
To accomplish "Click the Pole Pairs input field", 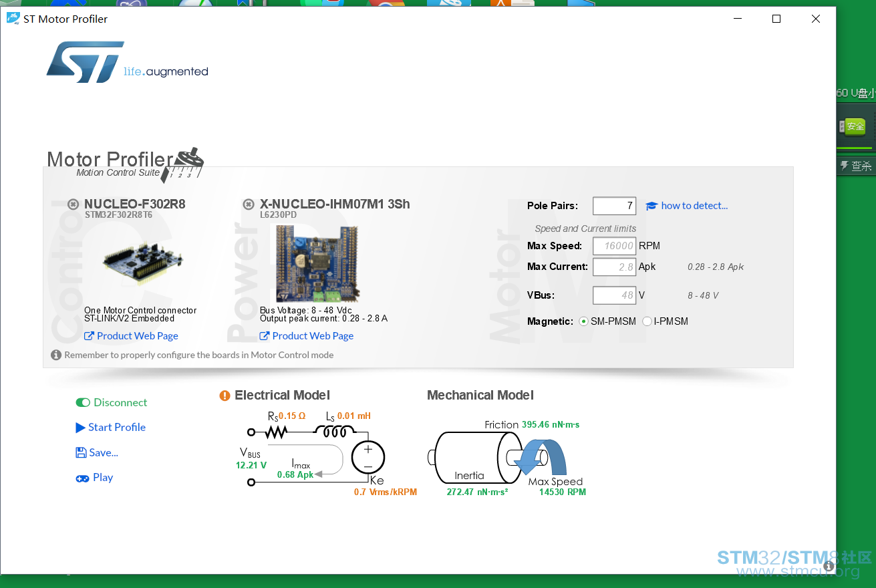I will click(614, 206).
